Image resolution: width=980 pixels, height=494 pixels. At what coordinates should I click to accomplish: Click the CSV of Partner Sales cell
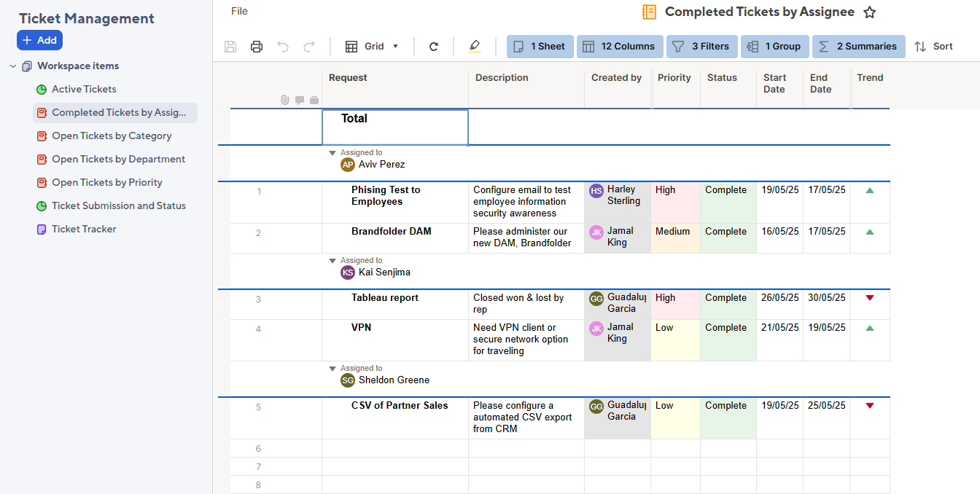(395, 418)
